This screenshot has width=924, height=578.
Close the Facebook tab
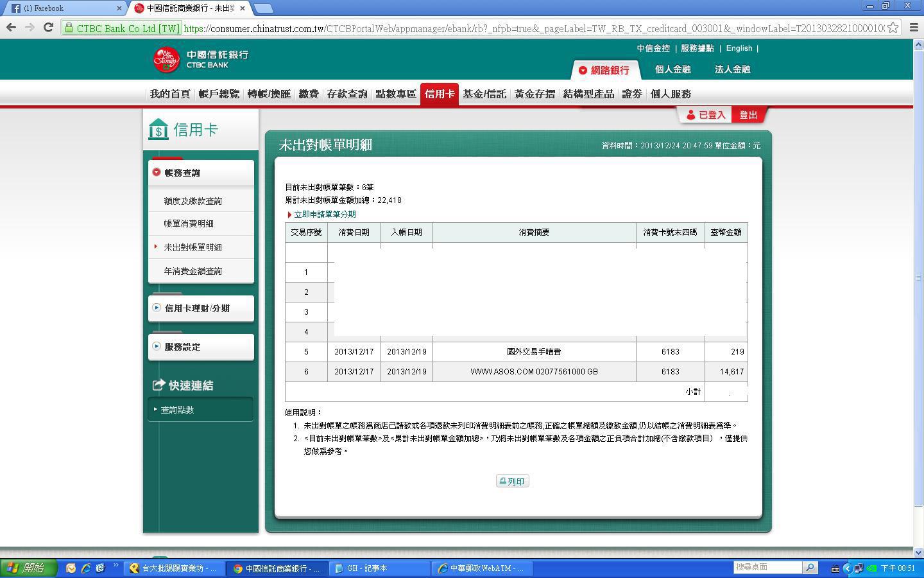coord(119,8)
